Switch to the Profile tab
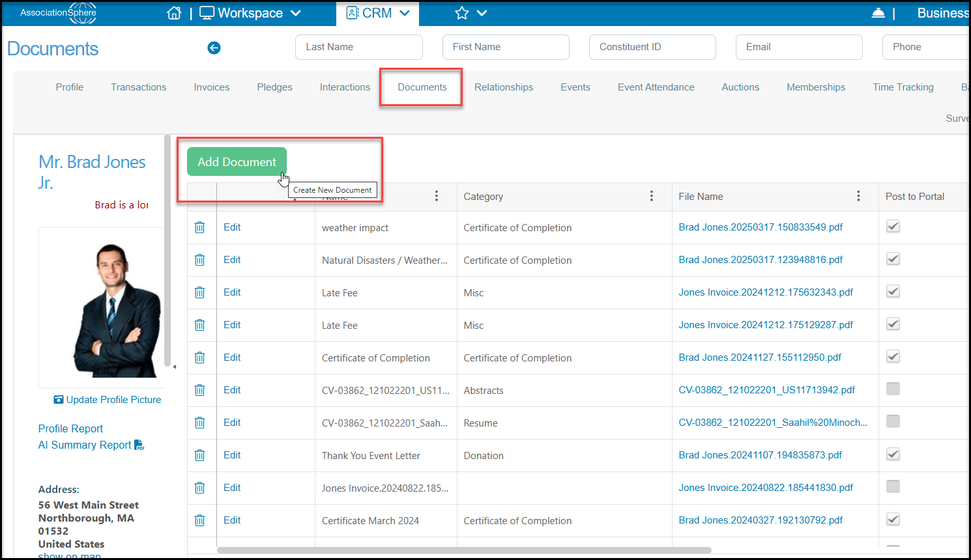This screenshot has height=560, width=971. pyautogui.click(x=70, y=87)
